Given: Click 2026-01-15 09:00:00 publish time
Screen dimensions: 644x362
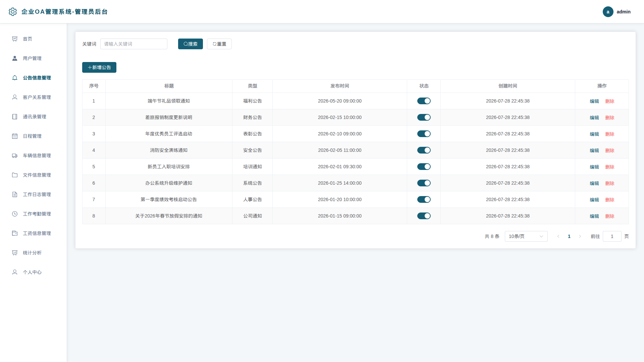Looking at the screenshot, I should click(x=339, y=216).
